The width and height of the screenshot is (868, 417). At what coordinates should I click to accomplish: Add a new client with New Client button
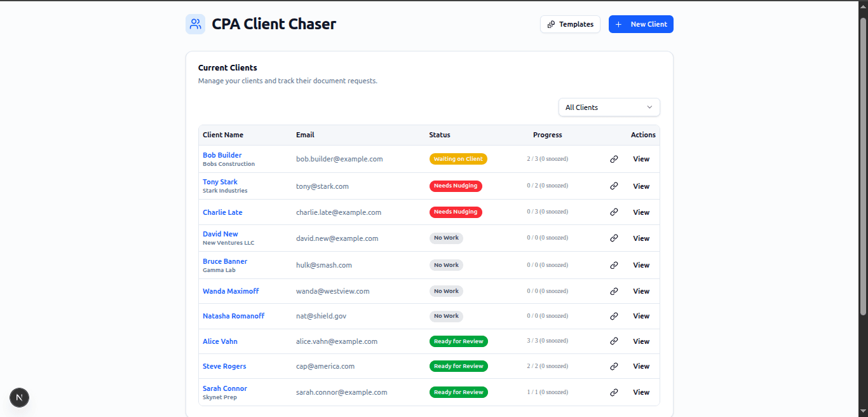click(641, 24)
